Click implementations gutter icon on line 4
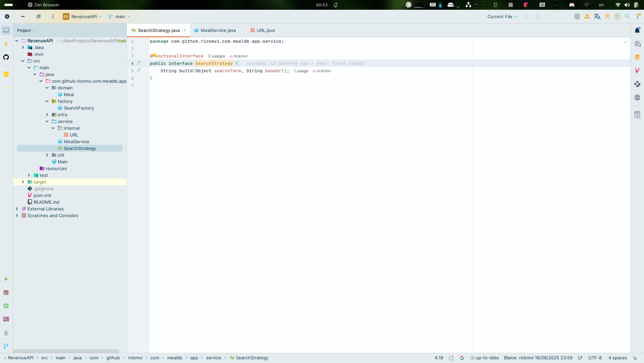The height and width of the screenshot is (363, 644). (x=138, y=63)
